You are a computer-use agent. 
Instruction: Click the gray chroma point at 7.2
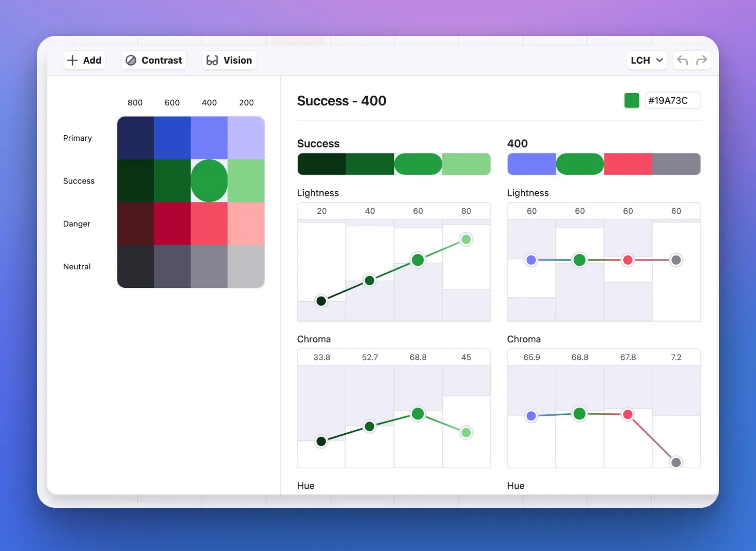[676, 462]
